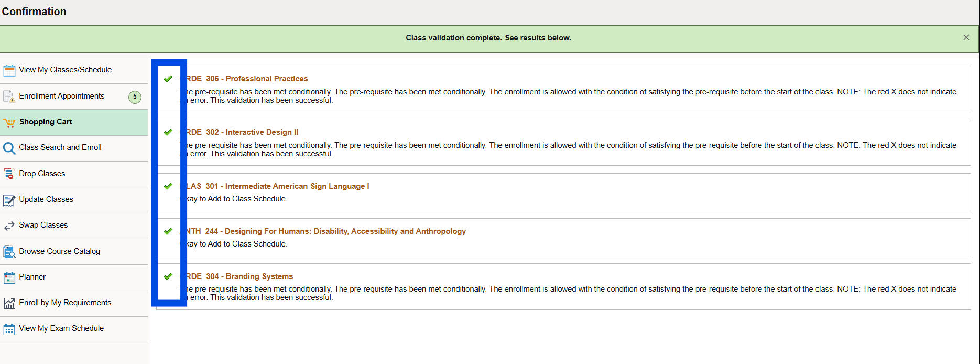Click the green checkmark beside Branding Systems
This screenshot has width=980, height=364.
[168, 276]
